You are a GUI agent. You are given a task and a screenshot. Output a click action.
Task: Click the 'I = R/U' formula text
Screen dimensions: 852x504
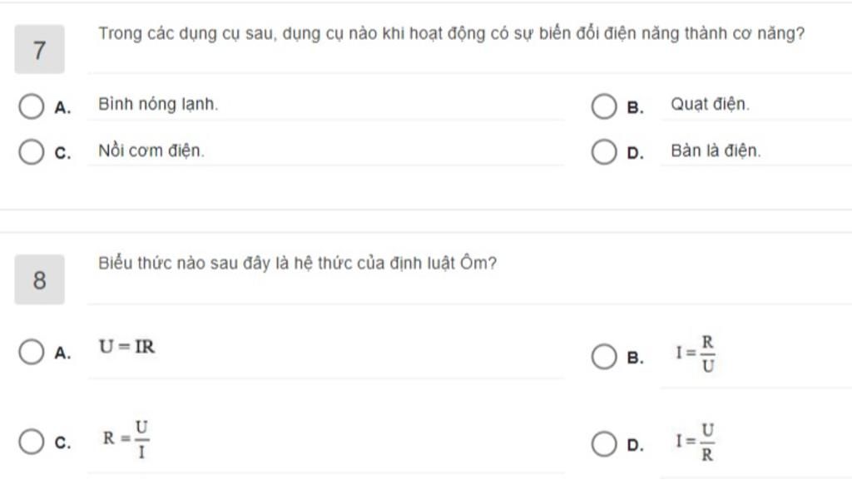click(697, 354)
